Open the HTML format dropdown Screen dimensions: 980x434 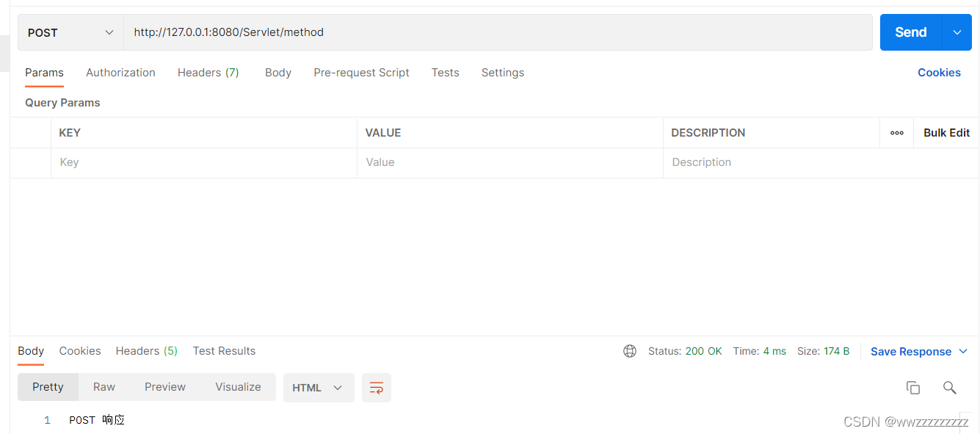pyautogui.click(x=319, y=388)
